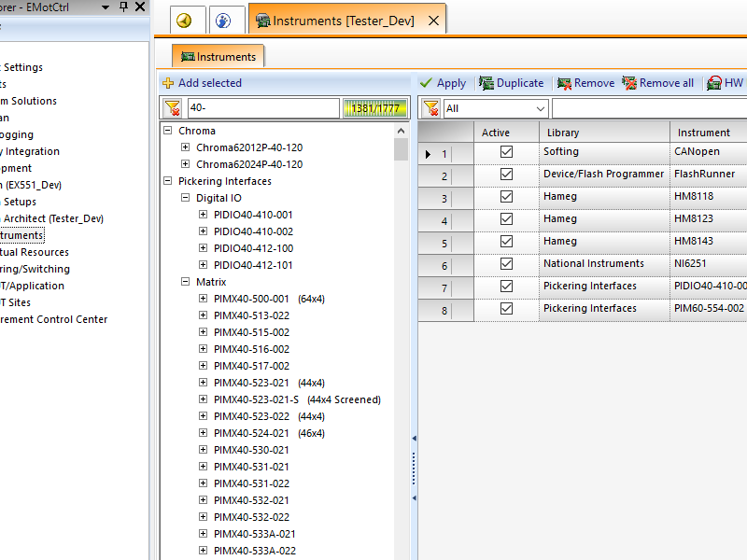This screenshot has height=560, width=747.
Task: Select row 1 header in table
Action: pos(445,154)
